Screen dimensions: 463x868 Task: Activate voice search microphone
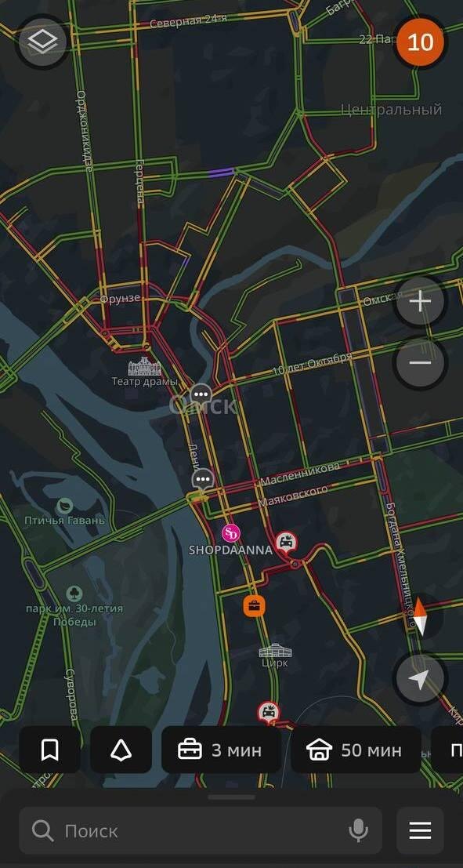coord(359,831)
